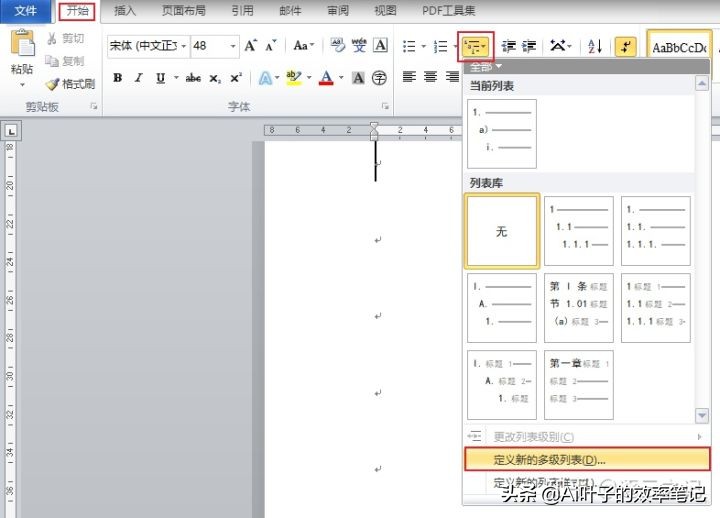Open the Bullets dropdown arrow

423,46
